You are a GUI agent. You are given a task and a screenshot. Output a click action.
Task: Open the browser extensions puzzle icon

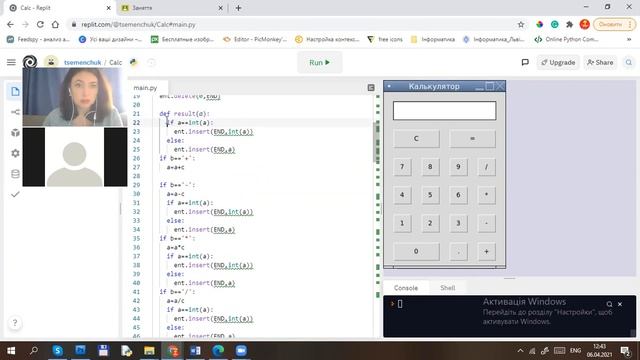pyautogui.click(x=569, y=24)
